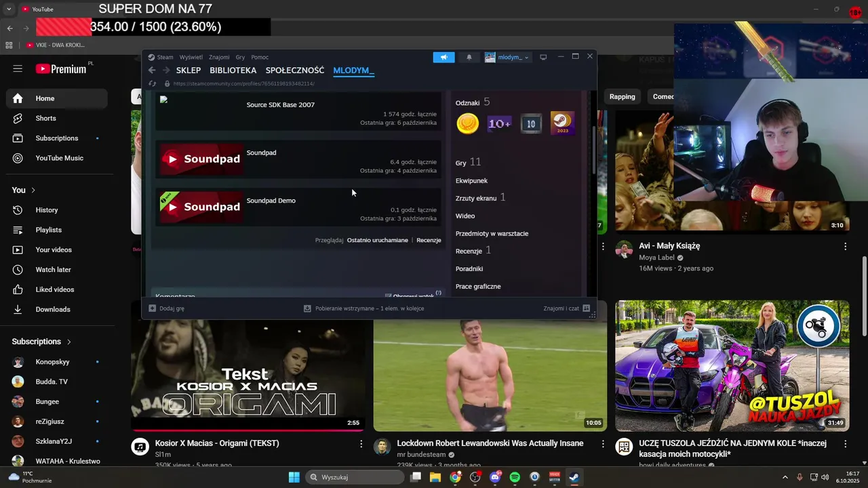Open UCZĘ TUSZOLA motorcycle video thumbnail

tap(732, 366)
